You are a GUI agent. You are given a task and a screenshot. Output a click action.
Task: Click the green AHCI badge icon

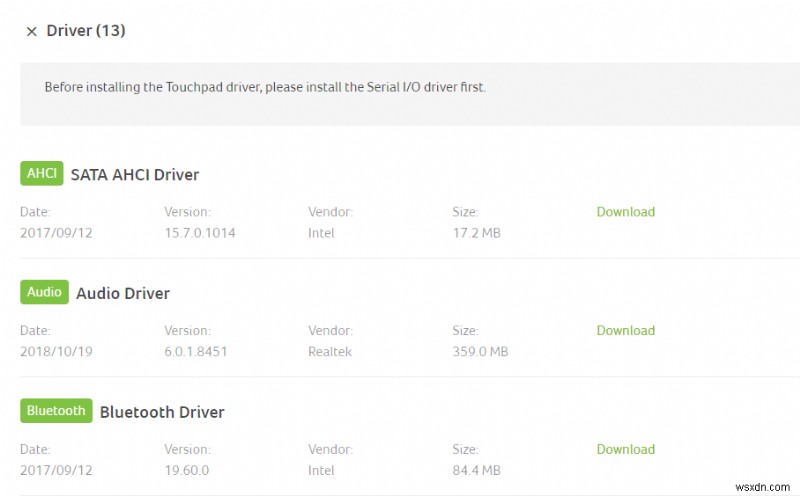pyautogui.click(x=42, y=174)
